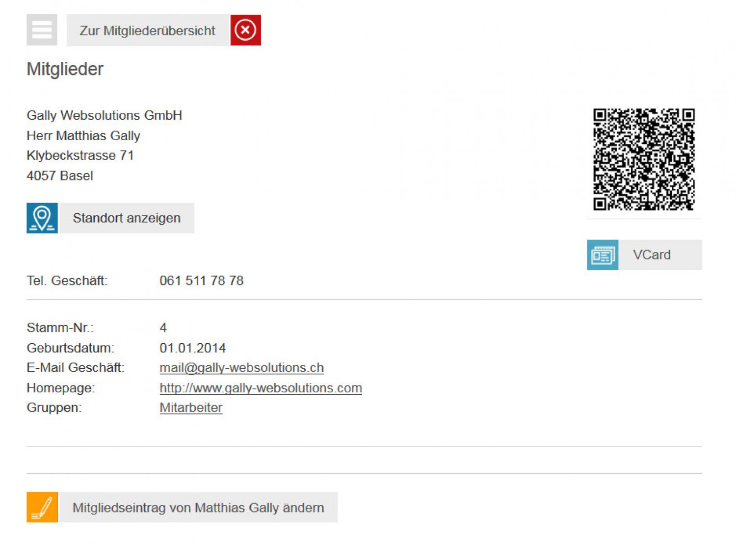Screen dimensions: 736x560
Task: Click the 4057 Basel city line
Action: pyautogui.click(x=59, y=176)
